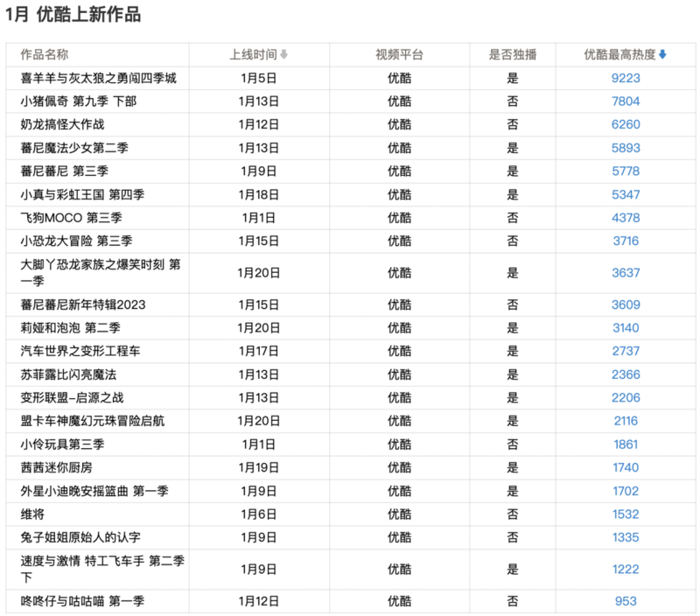The image size is (700, 616).
Task: Open the 1740 heat value
Action: click(x=626, y=468)
